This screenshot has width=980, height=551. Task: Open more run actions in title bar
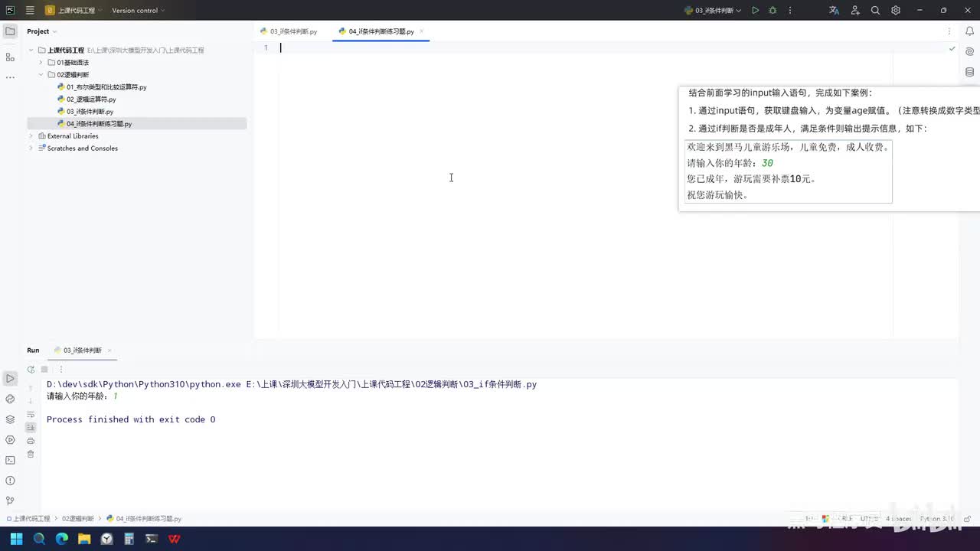[790, 11]
